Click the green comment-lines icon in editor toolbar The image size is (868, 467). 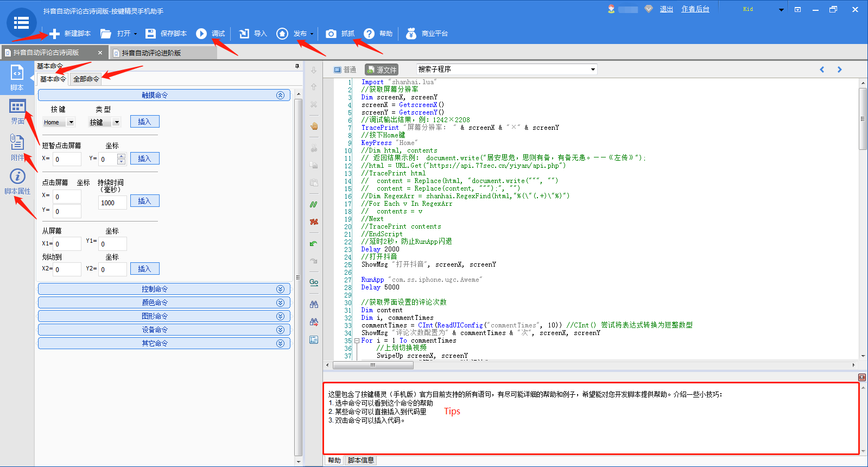(314, 205)
